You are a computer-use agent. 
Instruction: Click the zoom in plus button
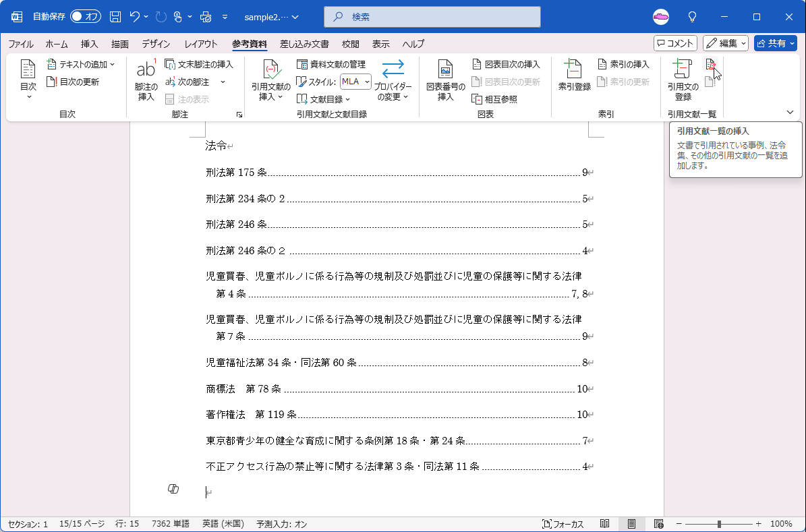(x=758, y=525)
